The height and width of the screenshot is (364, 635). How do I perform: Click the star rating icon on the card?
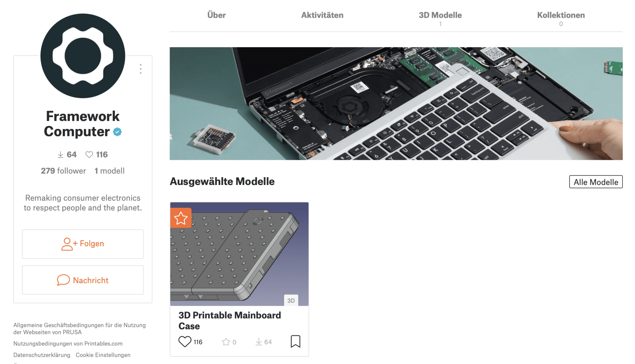pyautogui.click(x=226, y=342)
